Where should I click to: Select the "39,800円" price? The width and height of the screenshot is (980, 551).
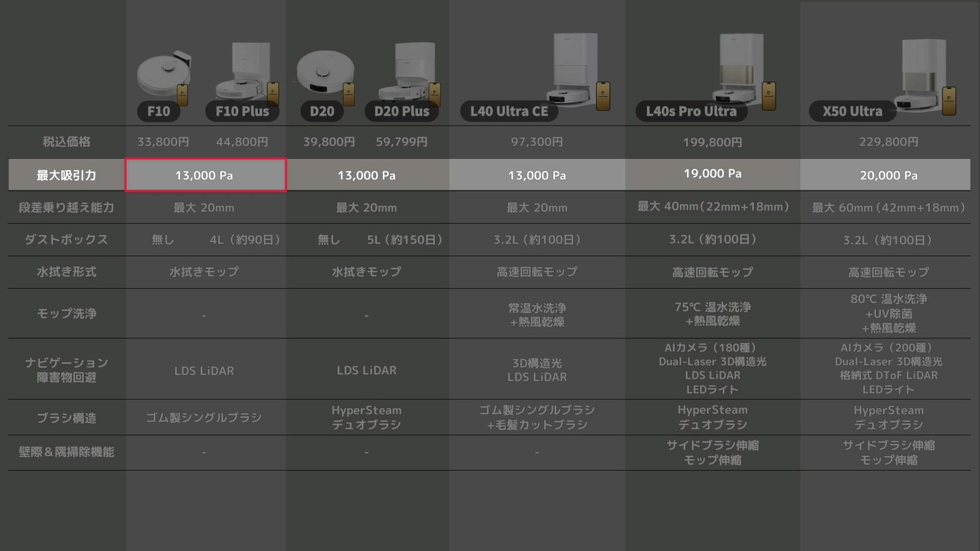pyautogui.click(x=329, y=142)
